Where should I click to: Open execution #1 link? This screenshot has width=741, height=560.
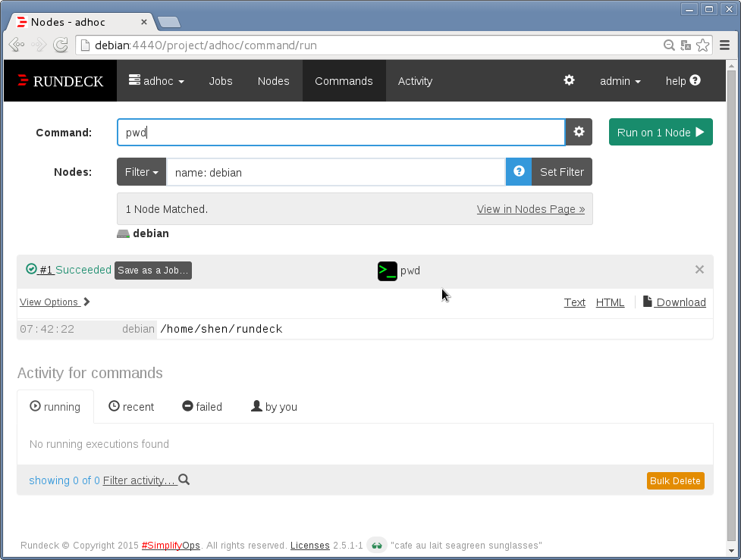(46, 270)
